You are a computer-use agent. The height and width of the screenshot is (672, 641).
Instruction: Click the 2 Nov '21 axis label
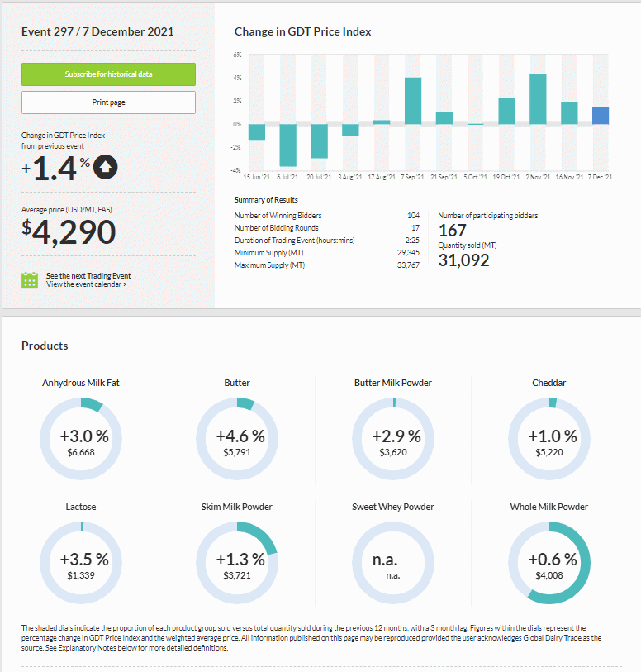[538, 177]
